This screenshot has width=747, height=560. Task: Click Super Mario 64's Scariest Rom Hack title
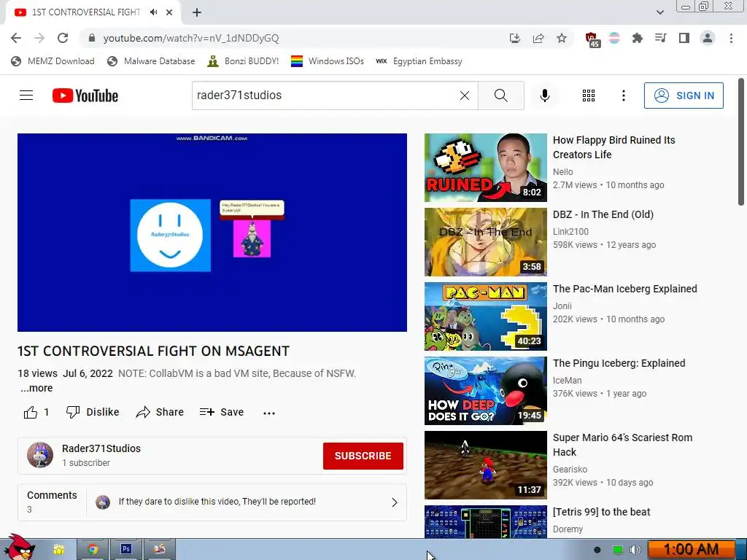[623, 445]
